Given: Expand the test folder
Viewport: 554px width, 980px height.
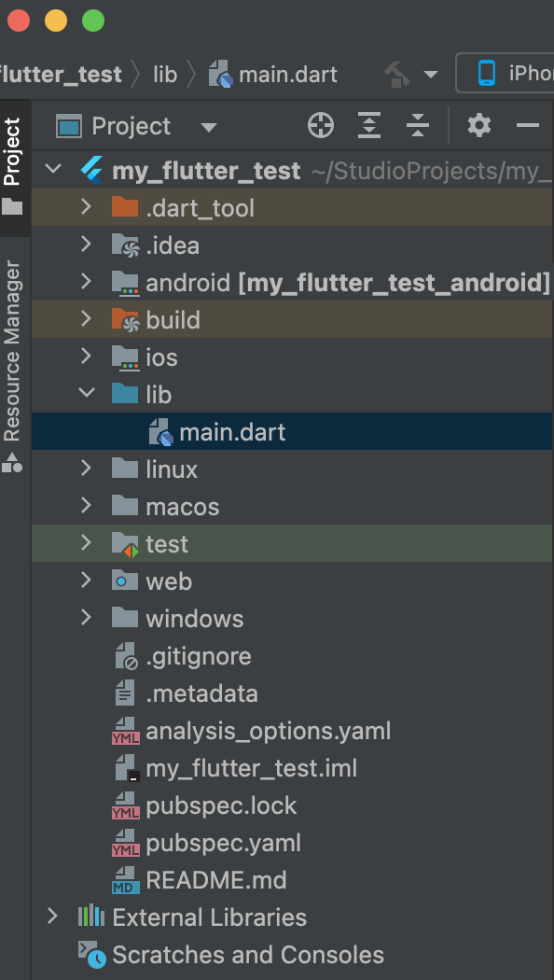Looking at the screenshot, I should 86,543.
